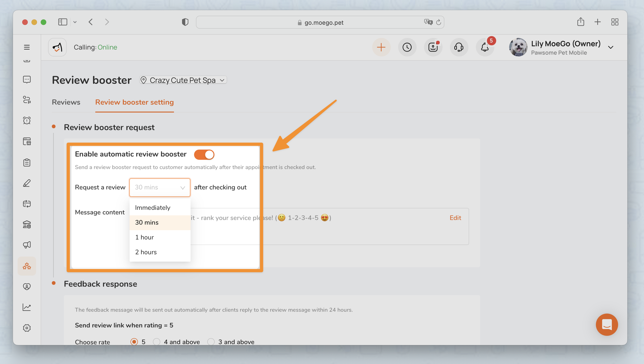The width and height of the screenshot is (644, 364).
Task: Go forward with the browser forward arrow
Action: coord(107,22)
